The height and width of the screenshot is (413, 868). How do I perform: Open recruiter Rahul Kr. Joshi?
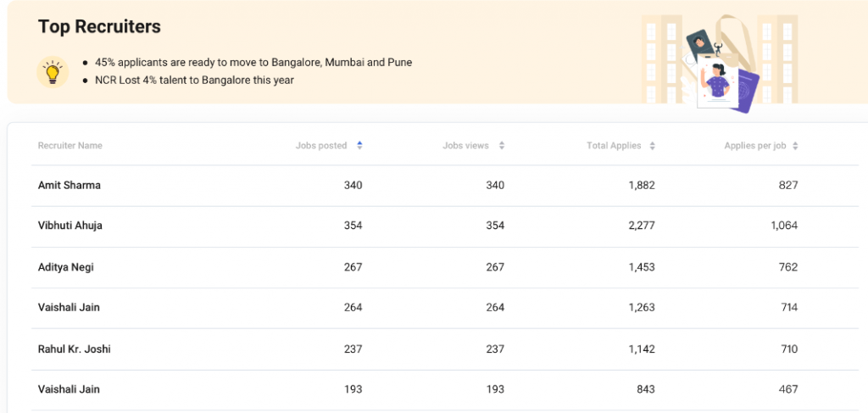tap(75, 349)
